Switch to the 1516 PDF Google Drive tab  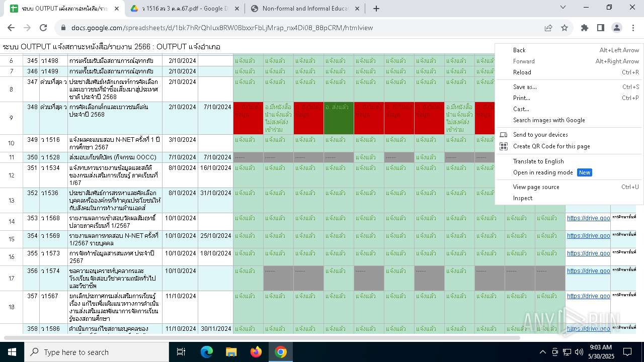click(x=185, y=9)
